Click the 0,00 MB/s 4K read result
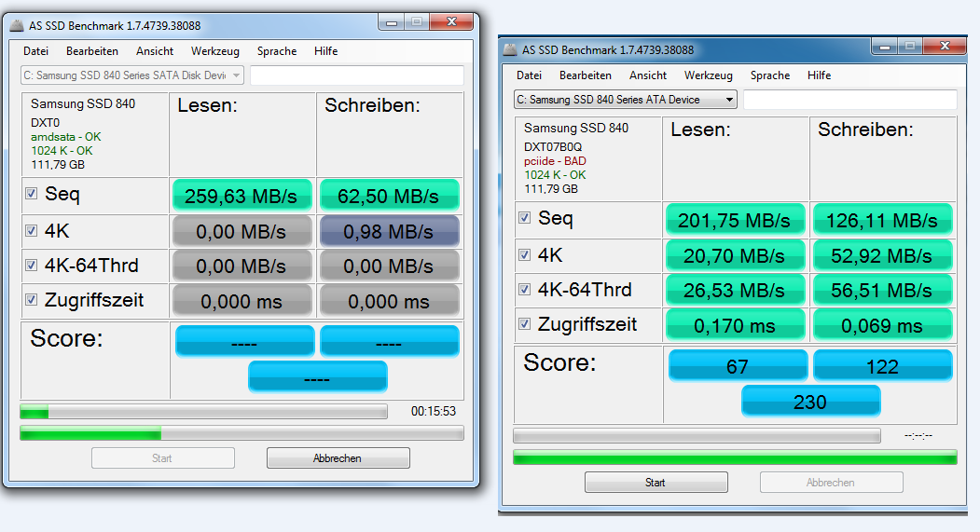Viewport: 980px width, 532px height. point(242,232)
